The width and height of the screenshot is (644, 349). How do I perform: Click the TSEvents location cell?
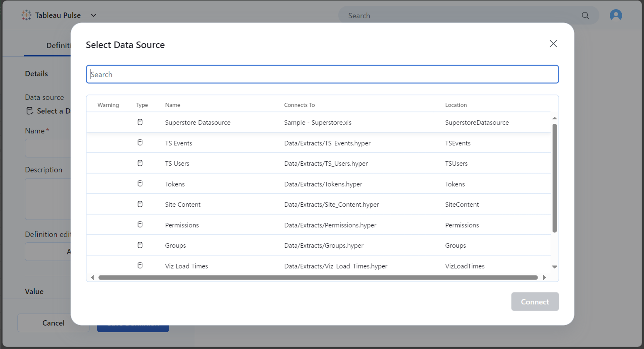pos(457,143)
